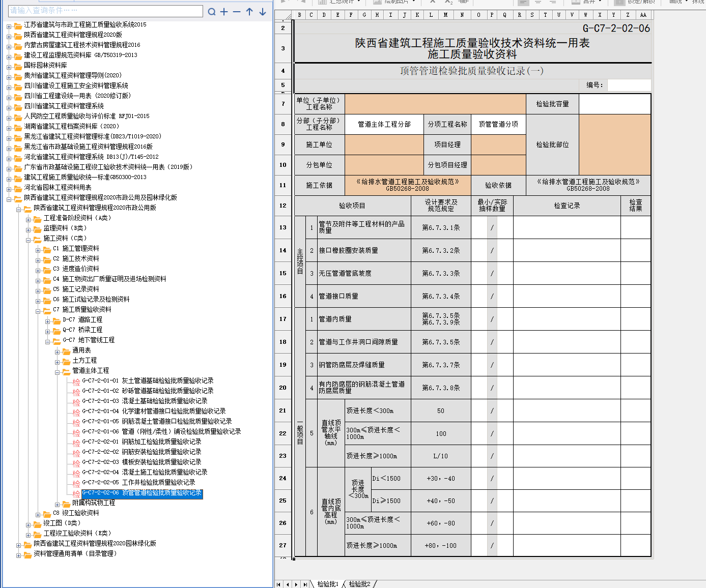Expand the 国标园林资料库 library node
Viewport: 706px width, 588px height.
[9, 67]
